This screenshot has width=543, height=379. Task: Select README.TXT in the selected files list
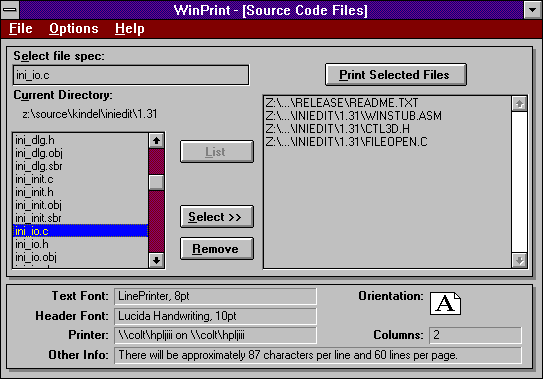388,103
